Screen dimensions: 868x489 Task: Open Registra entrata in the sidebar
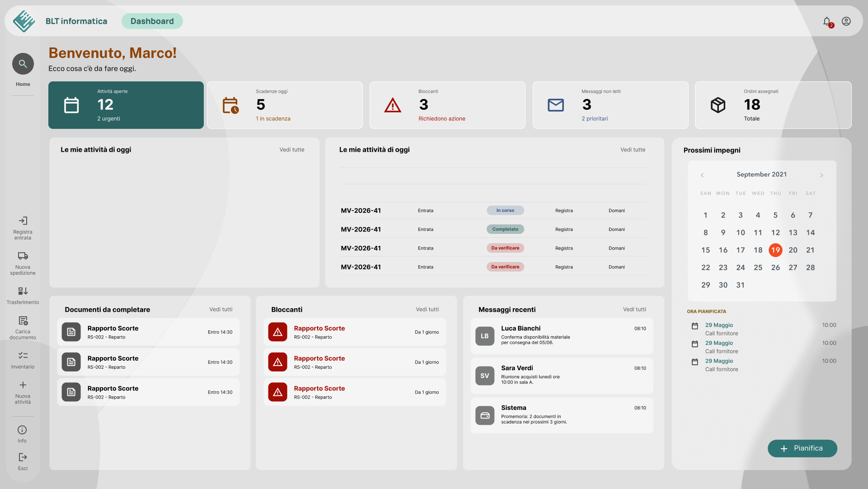click(23, 228)
